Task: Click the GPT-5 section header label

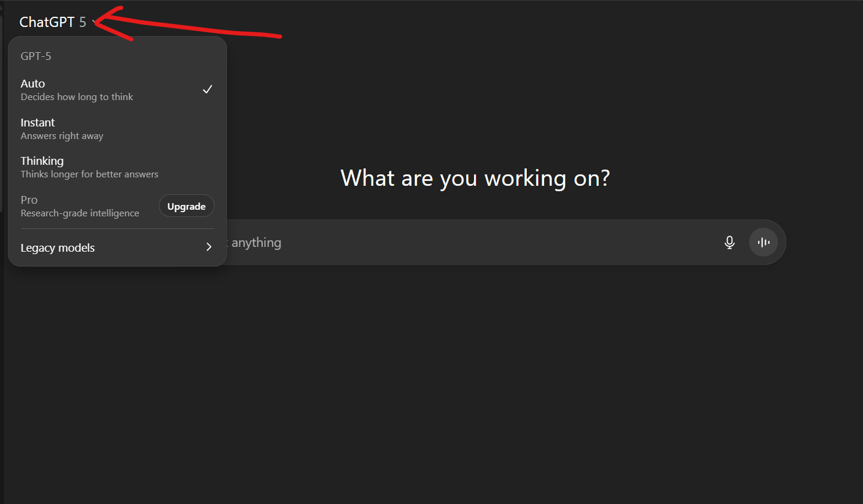Action: pyautogui.click(x=36, y=56)
